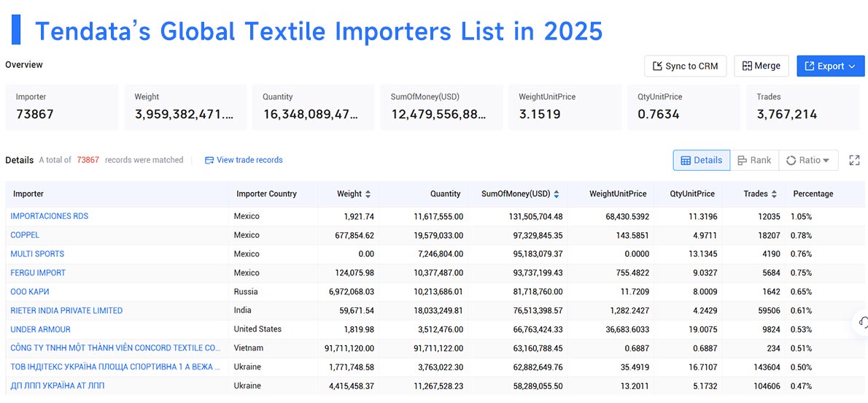Image resolution: width=868 pixels, height=403 pixels.
Task: Click the SumOfMoney(USD) summary card
Action: 441,107
